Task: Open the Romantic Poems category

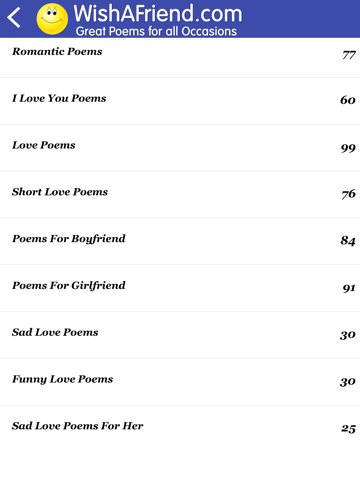Action: click(x=180, y=58)
